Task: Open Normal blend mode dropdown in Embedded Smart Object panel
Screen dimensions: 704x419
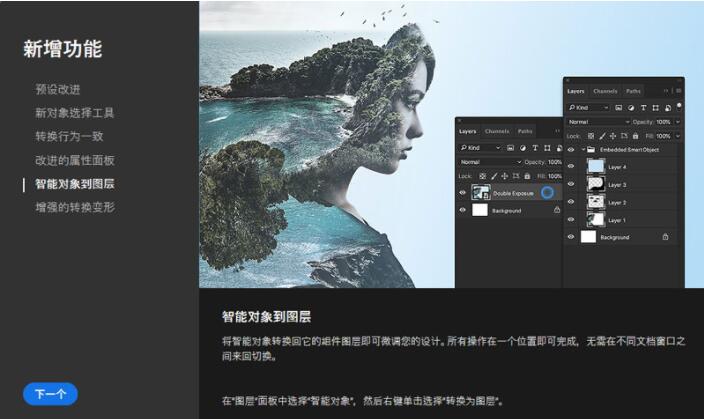Action: coord(598,122)
